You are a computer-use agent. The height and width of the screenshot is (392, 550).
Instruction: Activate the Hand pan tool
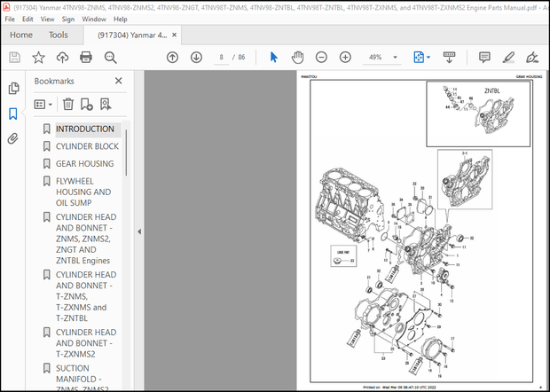pyautogui.click(x=297, y=57)
